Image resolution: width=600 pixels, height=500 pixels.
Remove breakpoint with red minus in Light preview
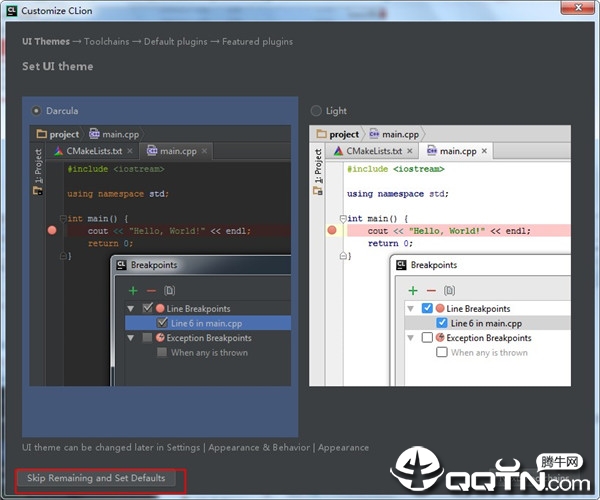click(431, 291)
